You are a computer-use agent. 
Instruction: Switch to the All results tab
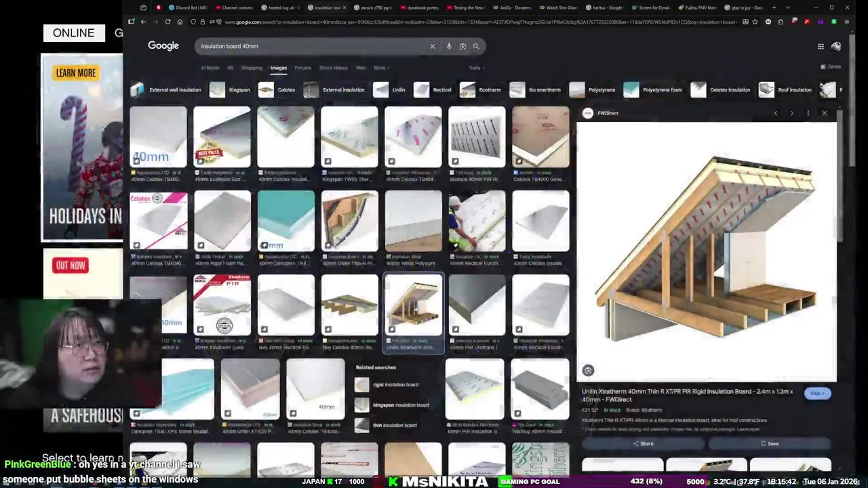pyautogui.click(x=230, y=68)
